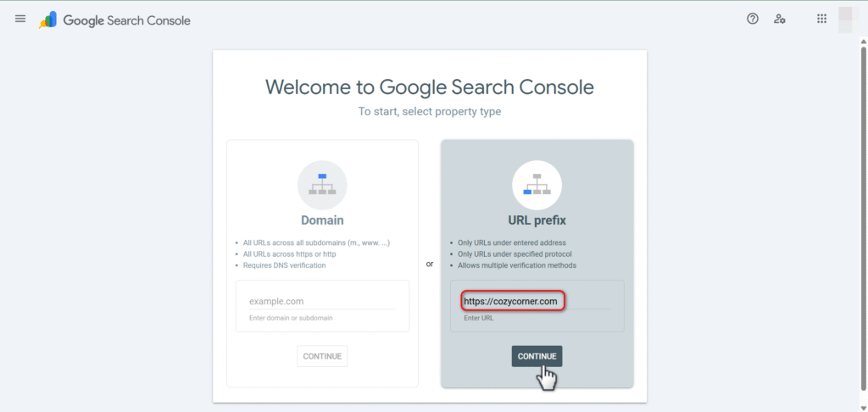
Task: Click the URL prefix heading
Action: 537,220
